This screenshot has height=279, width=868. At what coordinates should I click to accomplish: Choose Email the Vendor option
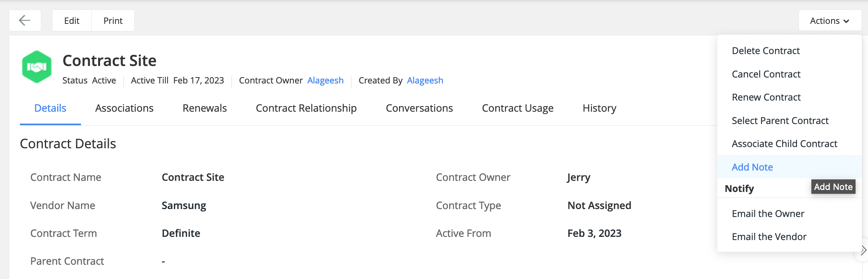coord(769,237)
